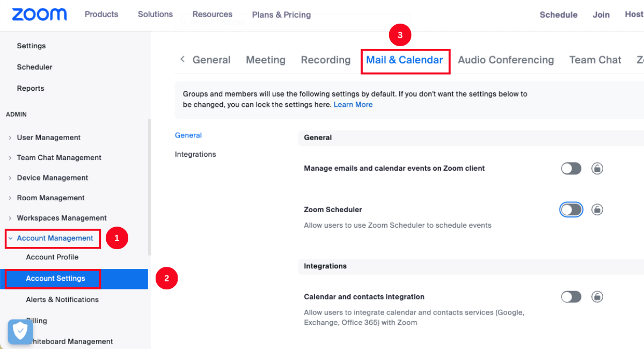Click the Join link in header
The height and width of the screenshot is (349, 644).
601,14
